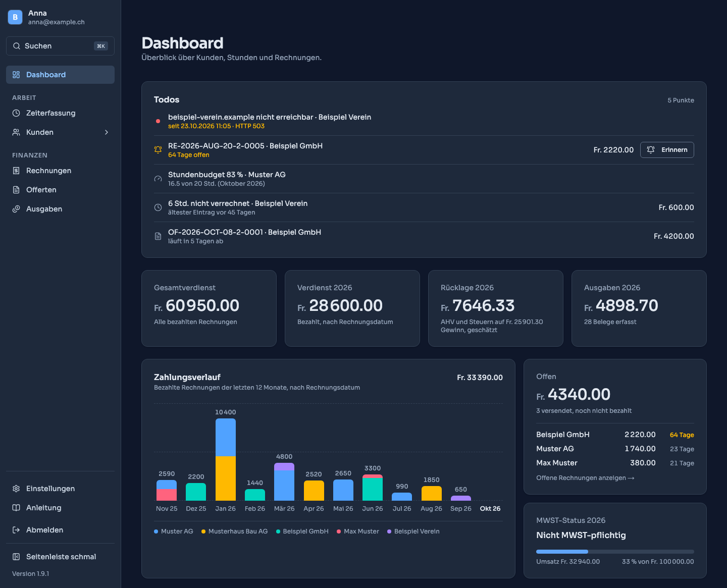Click the Anleitung book icon
This screenshot has width=727, height=588.
click(x=16, y=508)
